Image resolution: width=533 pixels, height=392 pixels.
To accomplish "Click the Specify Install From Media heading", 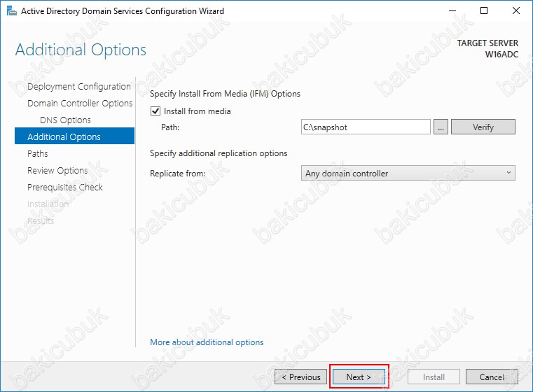I will tap(225, 94).
